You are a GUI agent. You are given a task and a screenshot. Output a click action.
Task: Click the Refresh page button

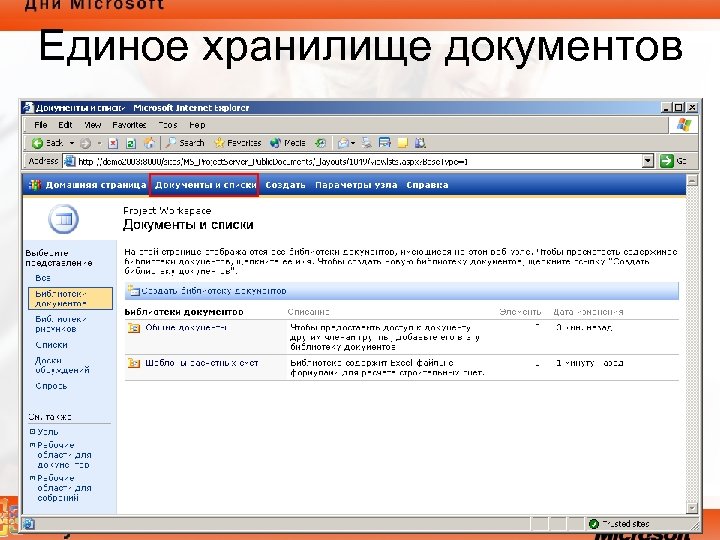pos(131,143)
